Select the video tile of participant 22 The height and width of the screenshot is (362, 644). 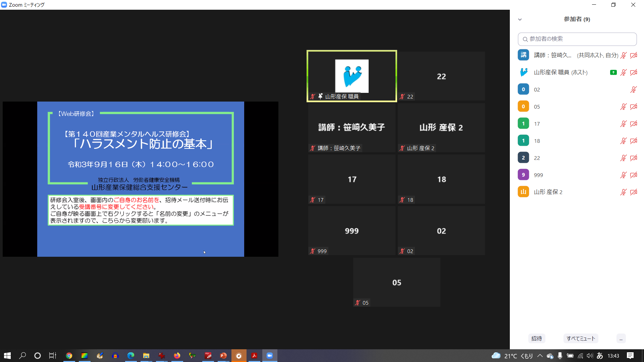441,76
